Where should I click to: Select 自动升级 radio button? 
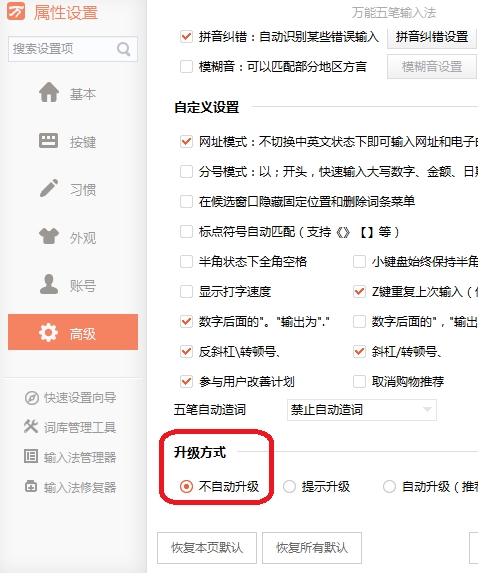click(389, 486)
